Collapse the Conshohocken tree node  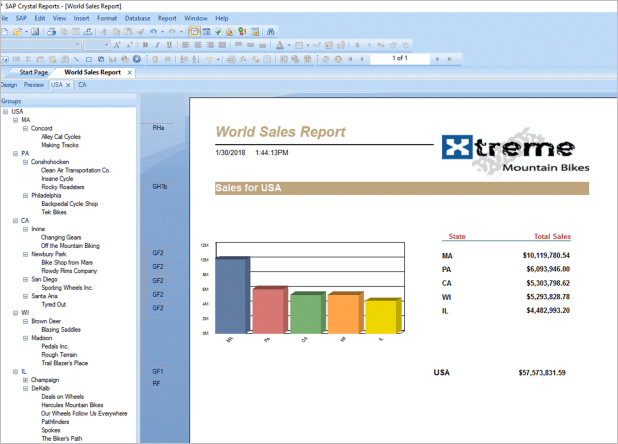tap(25, 162)
